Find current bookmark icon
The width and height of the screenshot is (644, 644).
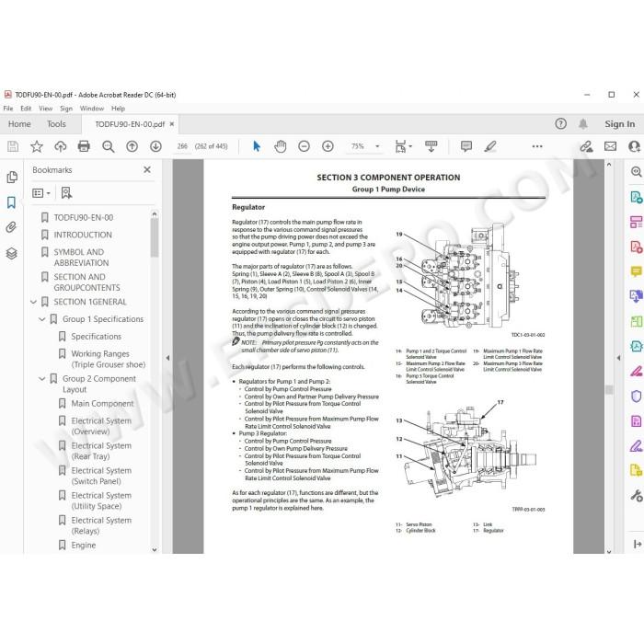pyautogui.click(x=66, y=192)
